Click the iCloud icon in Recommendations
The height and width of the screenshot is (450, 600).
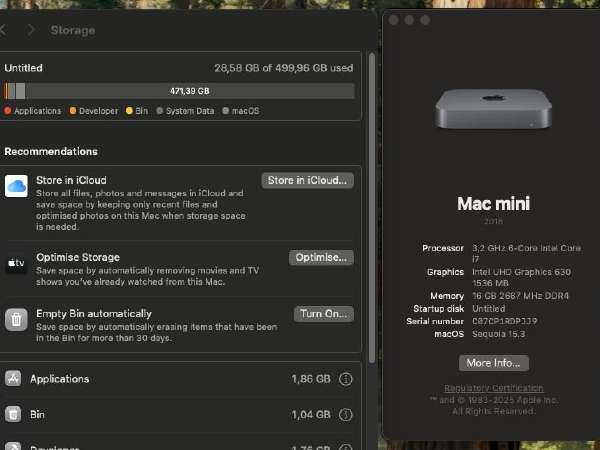pyautogui.click(x=16, y=186)
